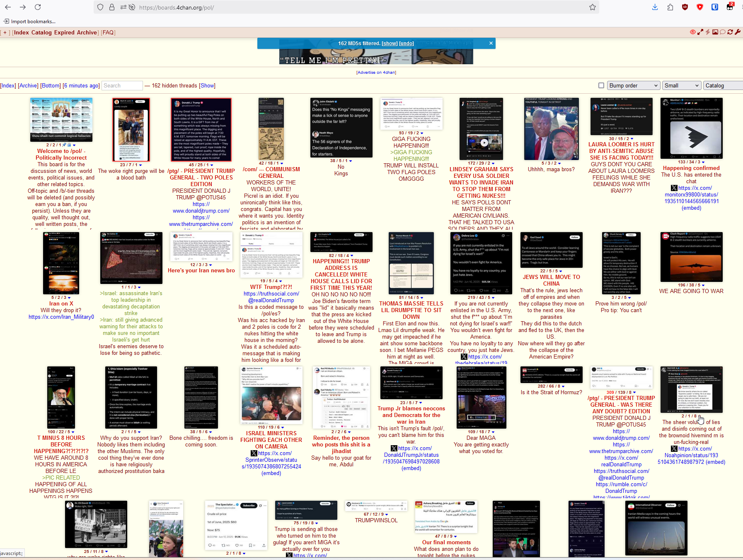Open the TRUMPWINSLOL thread thumbnail
Screen dimensions: 743x560
pyautogui.click(x=376, y=506)
